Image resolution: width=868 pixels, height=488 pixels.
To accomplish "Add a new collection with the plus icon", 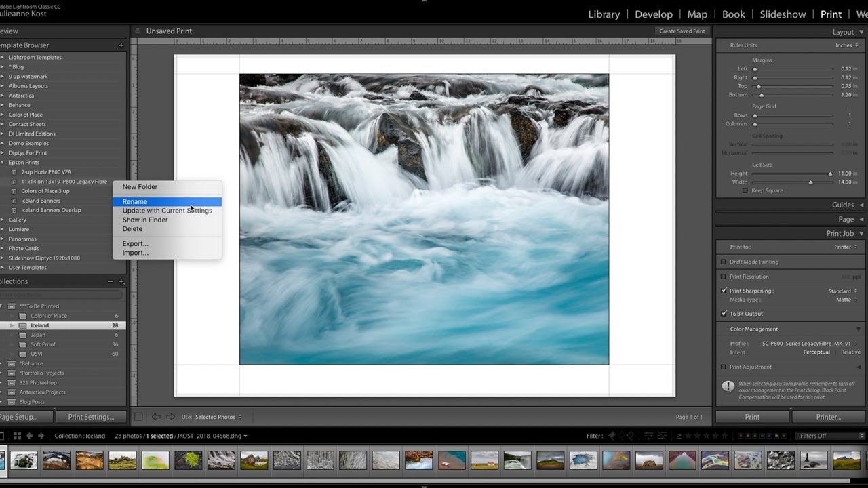I will tap(121, 281).
